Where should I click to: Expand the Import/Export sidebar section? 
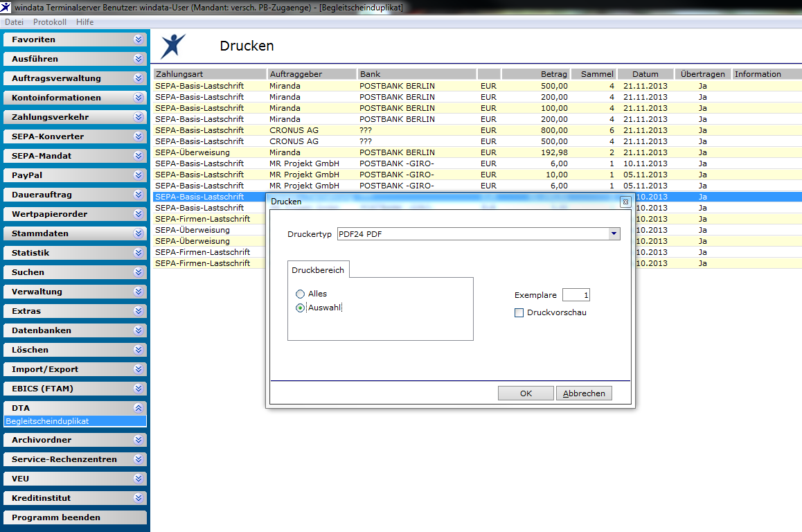click(x=75, y=369)
